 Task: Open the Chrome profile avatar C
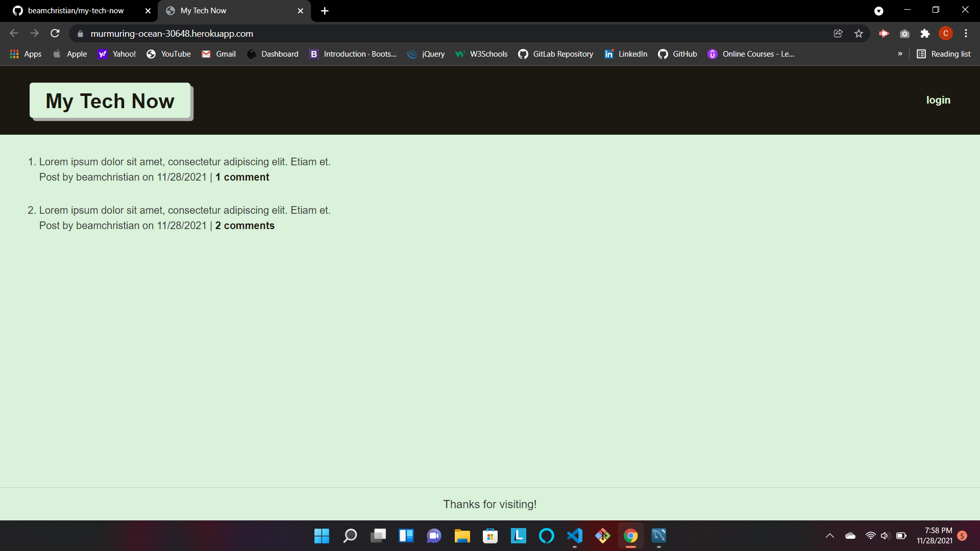coord(945,34)
